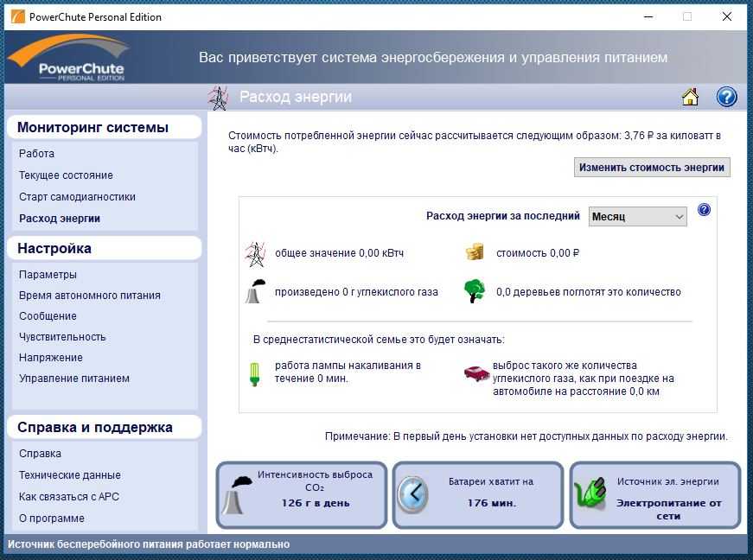This screenshot has width=753, height=560.
Task: Open Время автономного питания settings
Action: point(89,296)
